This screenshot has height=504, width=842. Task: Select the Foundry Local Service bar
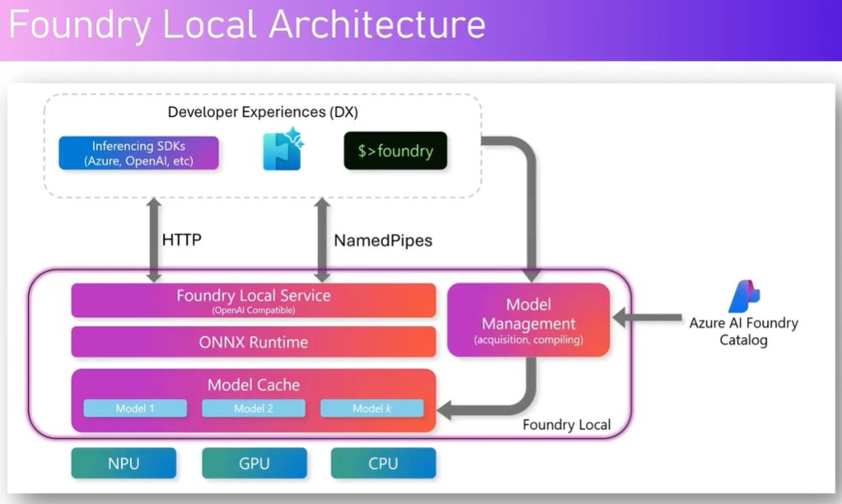(253, 301)
